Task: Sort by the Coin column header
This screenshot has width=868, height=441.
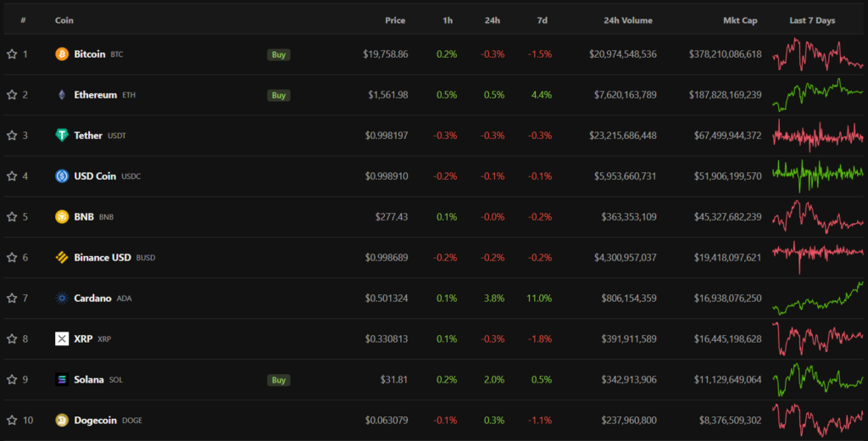Action: pos(64,20)
